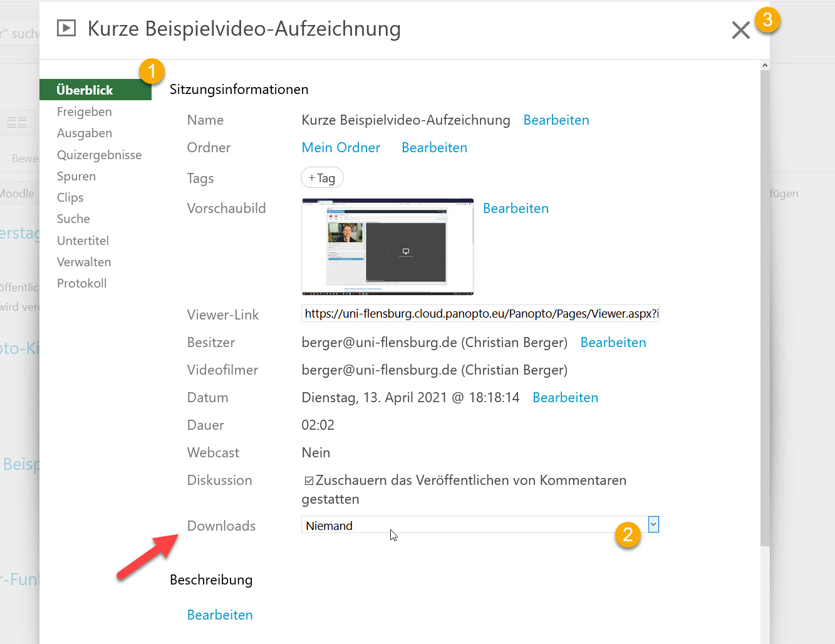Select the Quizergebnisse sidebar item

(x=99, y=155)
